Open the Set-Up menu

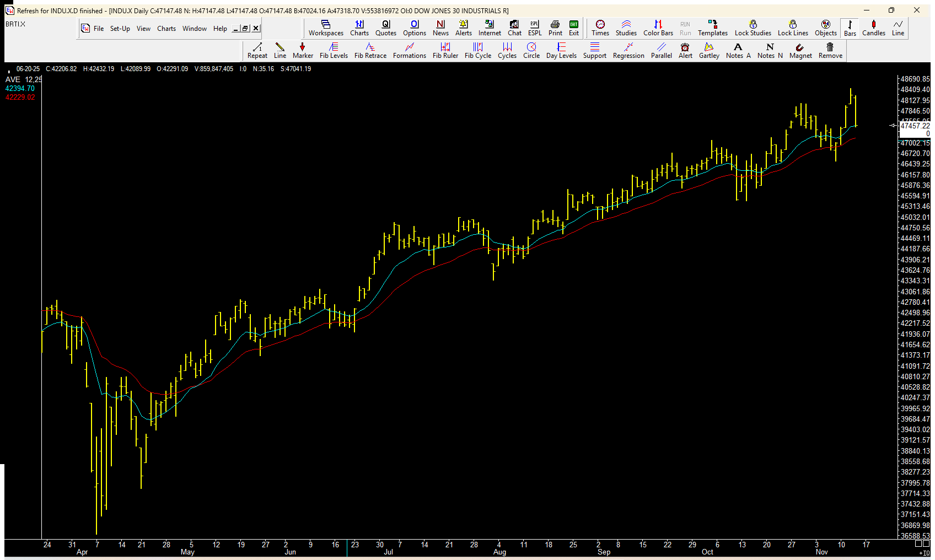coord(120,29)
